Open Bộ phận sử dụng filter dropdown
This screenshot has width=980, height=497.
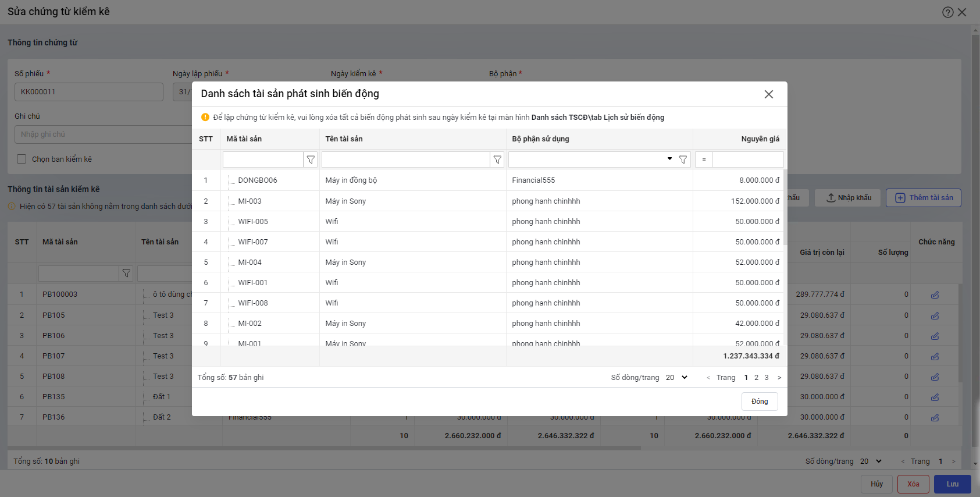[x=669, y=159]
